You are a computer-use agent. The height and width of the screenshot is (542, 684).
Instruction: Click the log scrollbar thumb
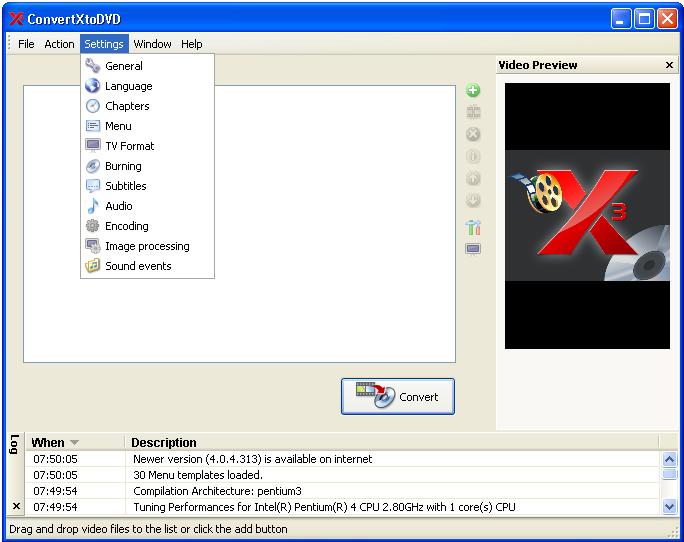[x=669, y=474]
